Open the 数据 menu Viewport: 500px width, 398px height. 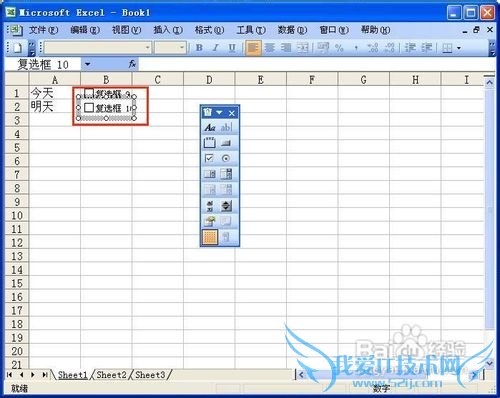click(x=292, y=30)
